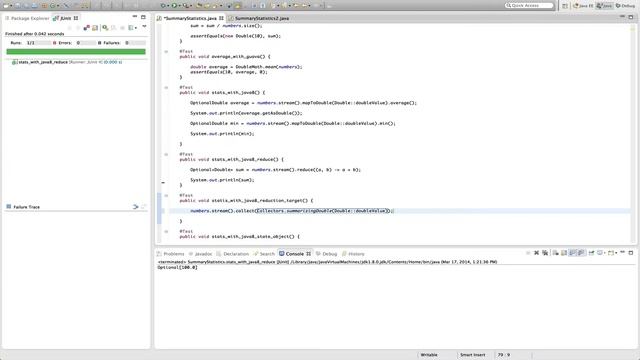This screenshot has width=640, height=360.
Task: Minimize the editor area
Action: [622, 17]
